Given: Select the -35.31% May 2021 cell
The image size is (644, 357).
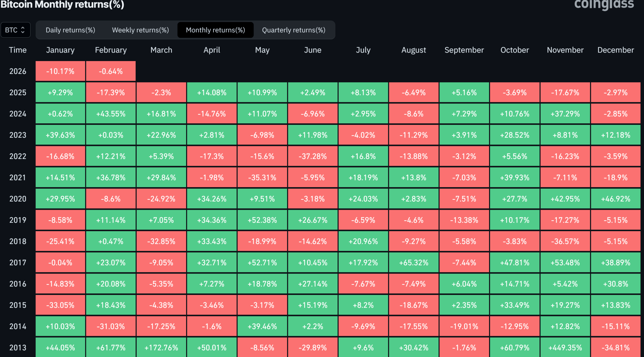Looking at the screenshot, I should [262, 177].
